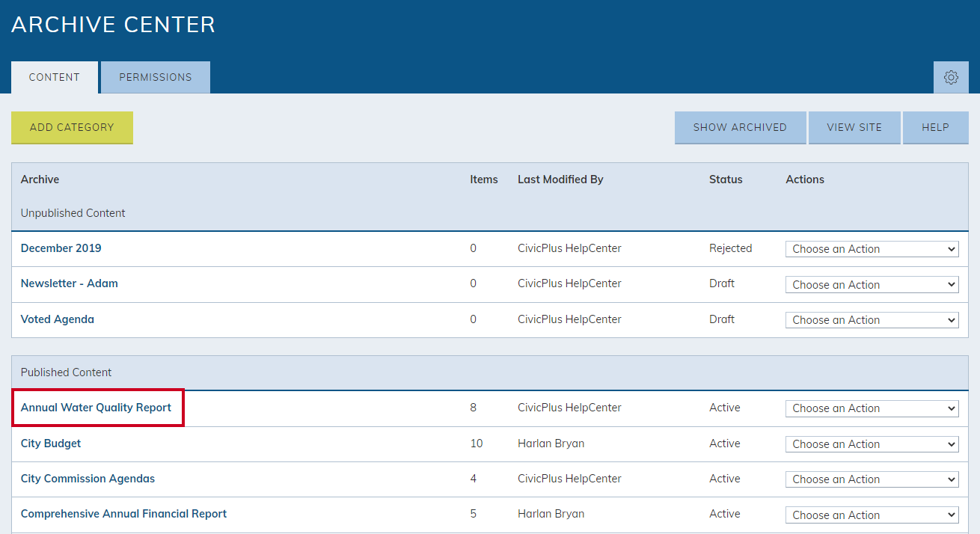The width and height of the screenshot is (980, 534).
Task: Open the Voted Agenda archive link
Action: (58, 319)
